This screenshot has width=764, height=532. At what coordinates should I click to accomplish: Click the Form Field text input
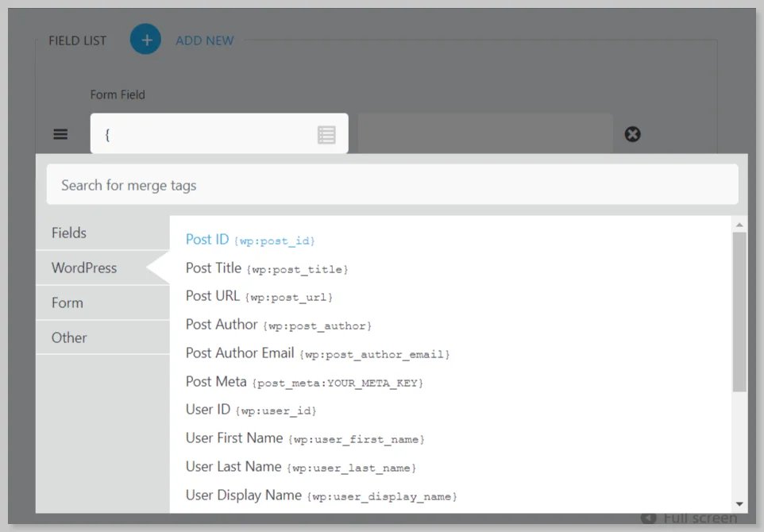206,134
